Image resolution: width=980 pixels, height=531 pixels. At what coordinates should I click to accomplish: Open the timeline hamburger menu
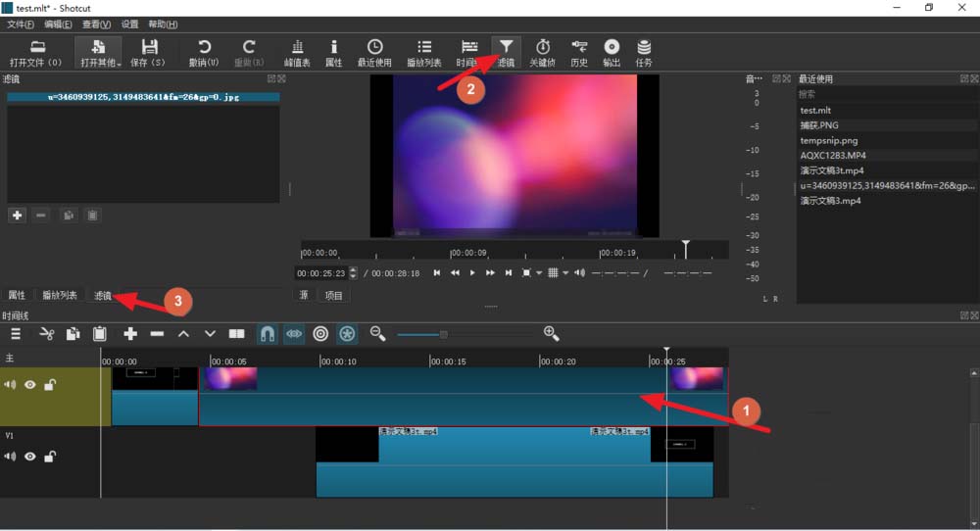click(x=17, y=334)
